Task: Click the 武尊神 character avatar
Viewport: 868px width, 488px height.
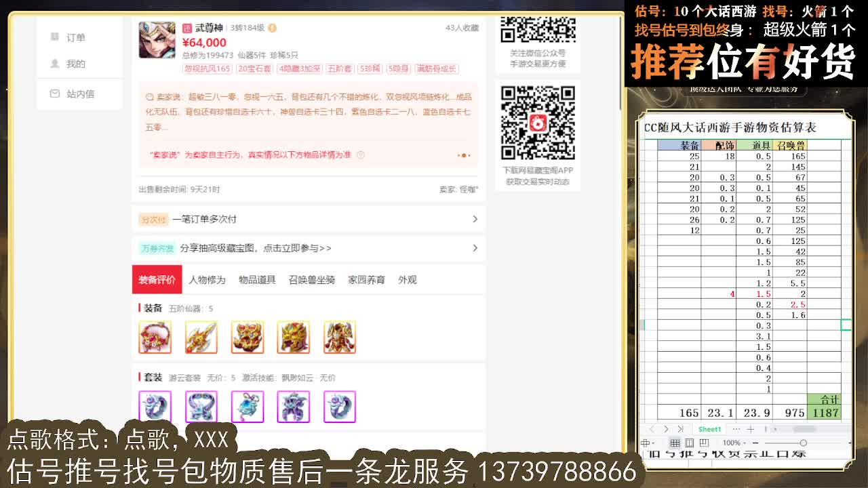Action: pos(157,40)
